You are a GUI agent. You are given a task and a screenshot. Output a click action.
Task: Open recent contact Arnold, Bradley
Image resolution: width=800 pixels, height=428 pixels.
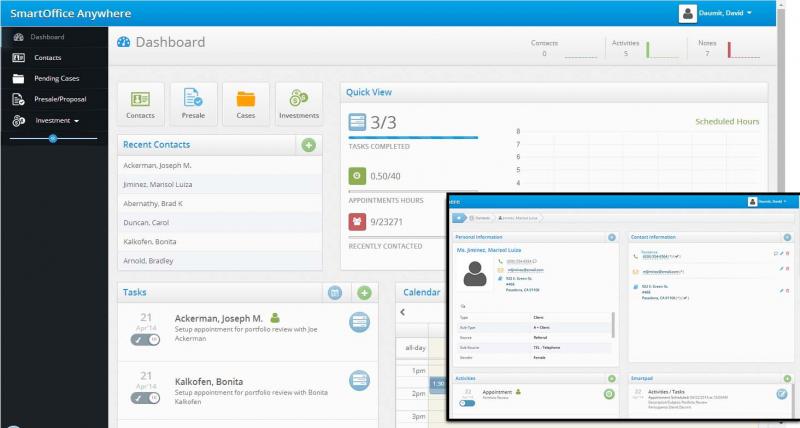tap(220, 261)
